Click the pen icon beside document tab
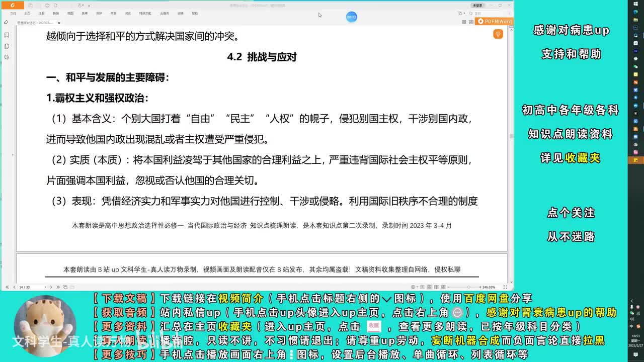Screen dimensions: 644x362 pos(6,22)
